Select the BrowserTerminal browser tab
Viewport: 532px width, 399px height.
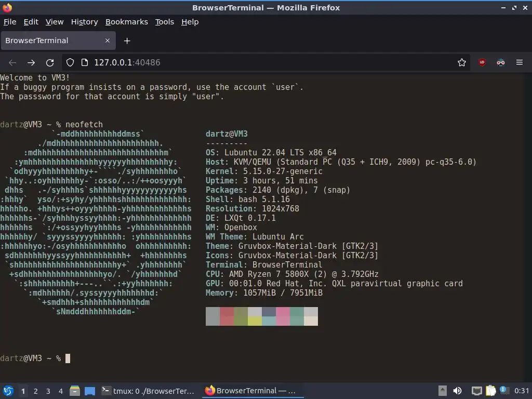pyautogui.click(x=58, y=41)
